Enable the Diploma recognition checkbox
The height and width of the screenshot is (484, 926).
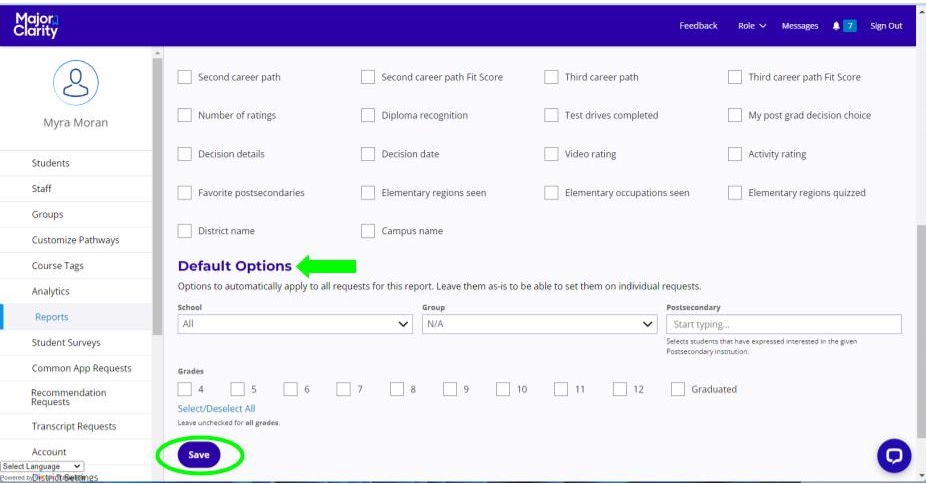pos(368,115)
